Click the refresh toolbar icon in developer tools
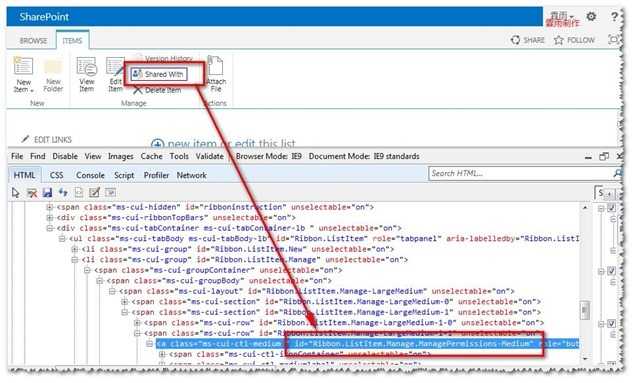The width and height of the screenshot is (635, 383). (63, 193)
